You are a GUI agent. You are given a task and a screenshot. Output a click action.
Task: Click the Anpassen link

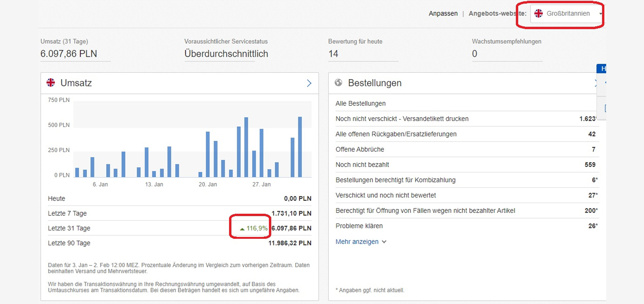point(443,13)
